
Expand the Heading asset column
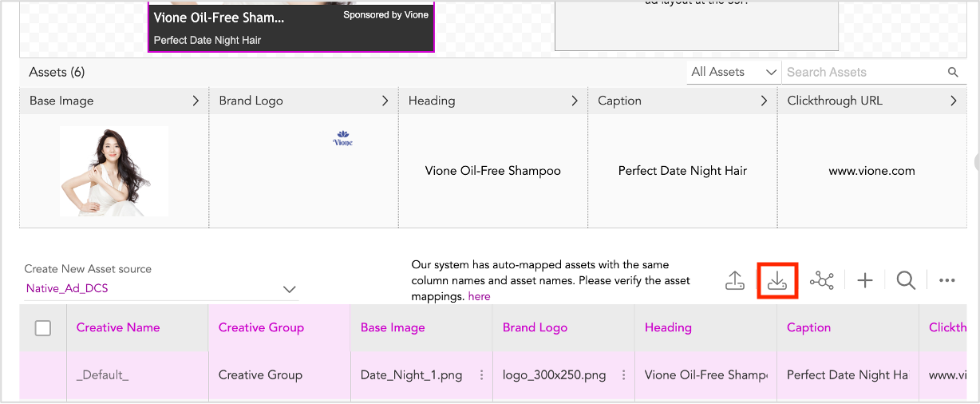tap(575, 101)
